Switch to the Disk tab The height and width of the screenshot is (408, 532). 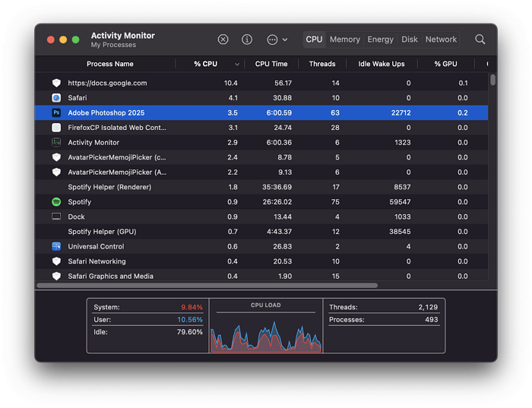coord(410,40)
